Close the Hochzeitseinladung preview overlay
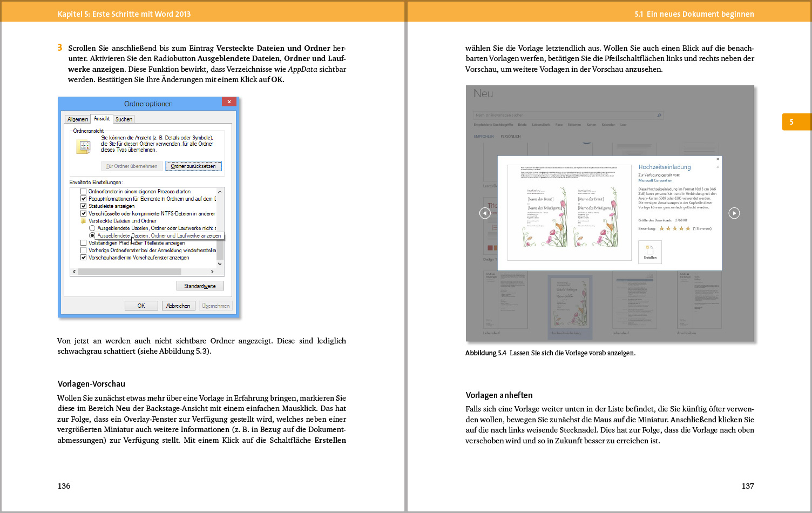 [718, 159]
